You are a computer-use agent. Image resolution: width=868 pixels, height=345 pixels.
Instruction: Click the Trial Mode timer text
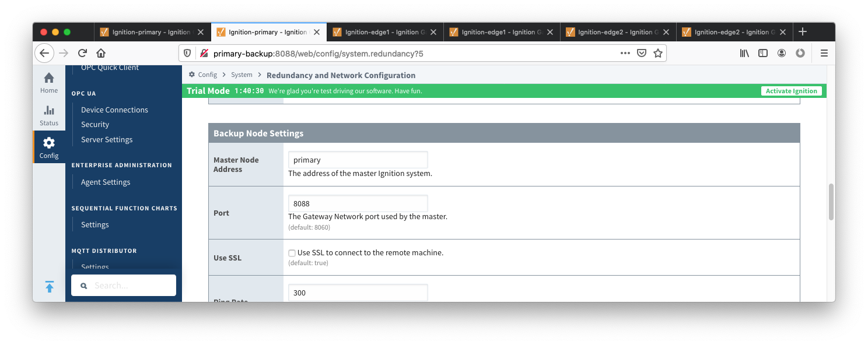[x=249, y=91]
